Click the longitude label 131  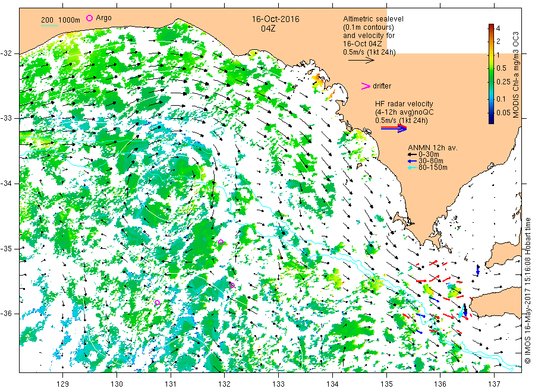(171, 384)
